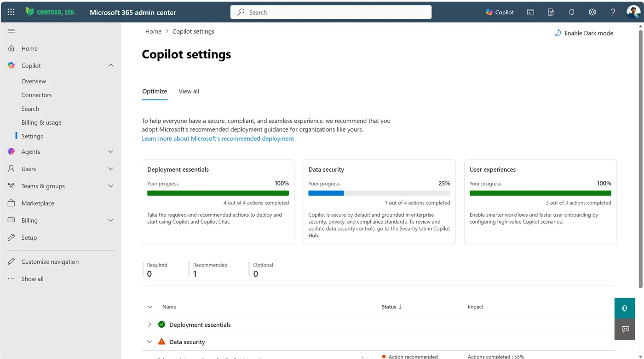Image resolution: width=644 pixels, height=359 pixels.
Task: Open the feedback chat floating button
Action: (625, 329)
